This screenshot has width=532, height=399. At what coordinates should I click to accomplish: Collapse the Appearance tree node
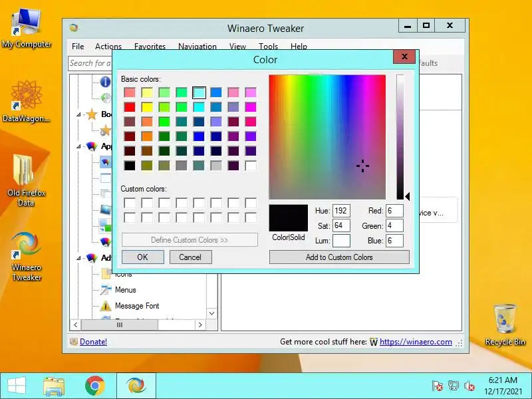pos(78,146)
